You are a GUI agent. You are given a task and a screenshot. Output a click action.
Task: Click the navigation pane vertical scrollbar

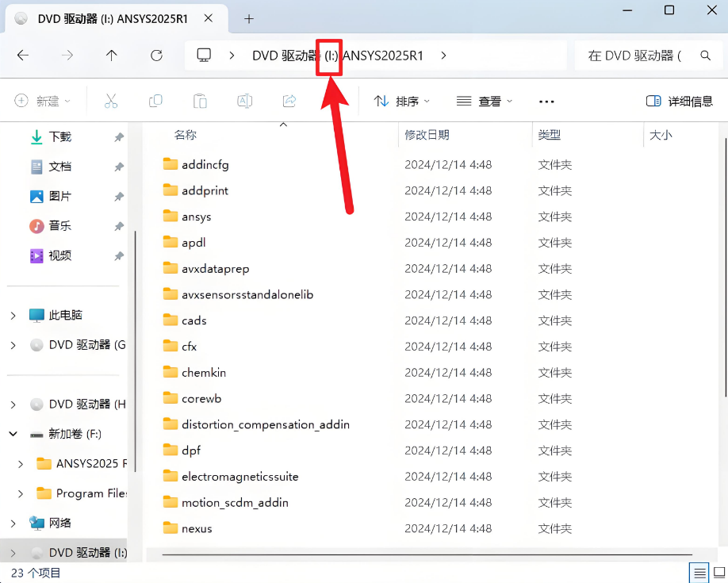(x=135, y=351)
